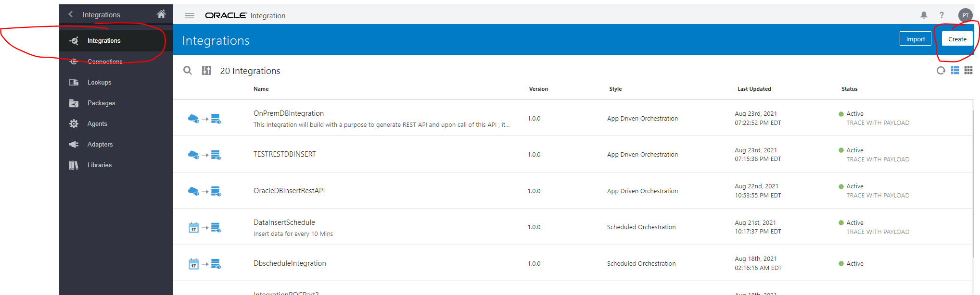The height and width of the screenshot is (295, 980).
Task: Click the 20 Integrations count label
Action: (250, 71)
